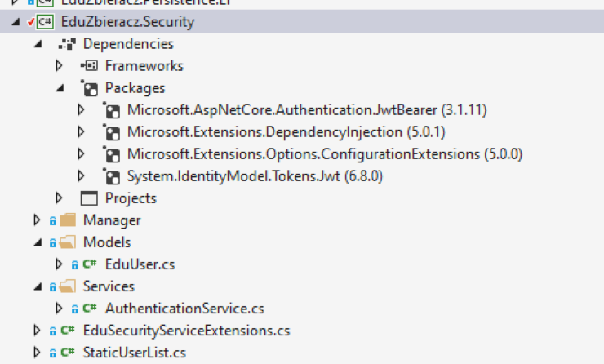Select AuthenticationService.cs file
This screenshot has width=604, height=364.
pyautogui.click(x=185, y=309)
